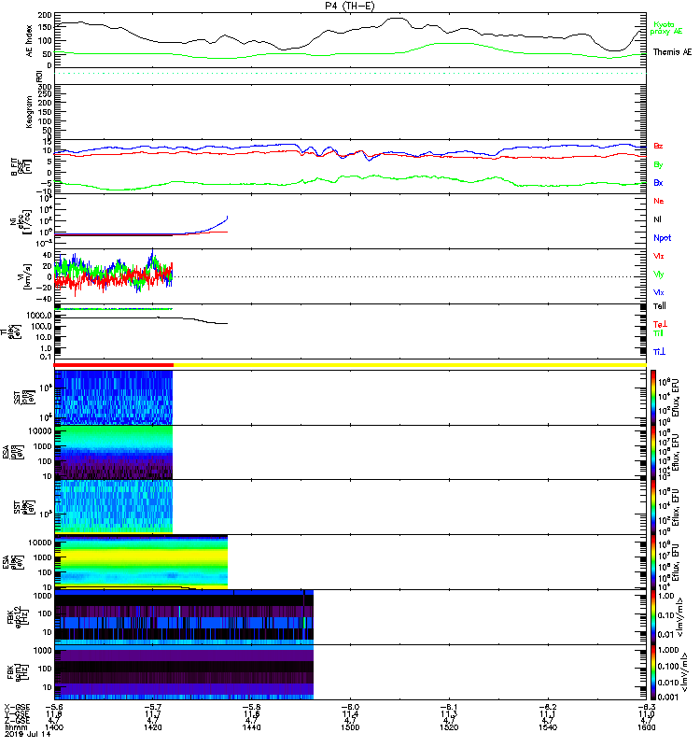700x747 pixels.
Task: Click the hhmm row label
Action: point(16,727)
